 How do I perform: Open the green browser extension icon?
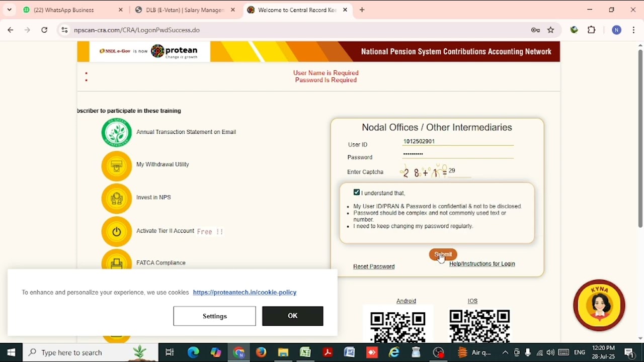[574, 30]
